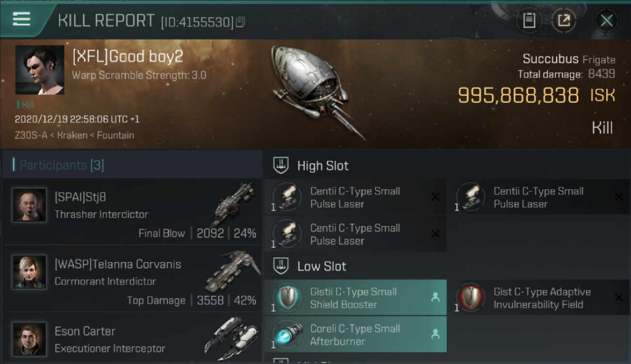The height and width of the screenshot is (364, 631).
Task: Select the Gistii C-Type Small Shield Booster icon
Action: pyautogui.click(x=287, y=298)
